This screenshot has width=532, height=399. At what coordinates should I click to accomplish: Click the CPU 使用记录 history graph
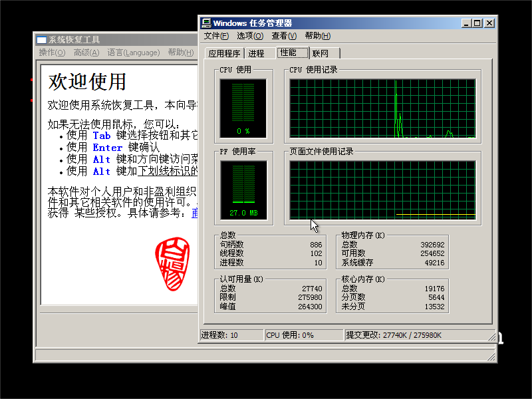click(x=382, y=108)
